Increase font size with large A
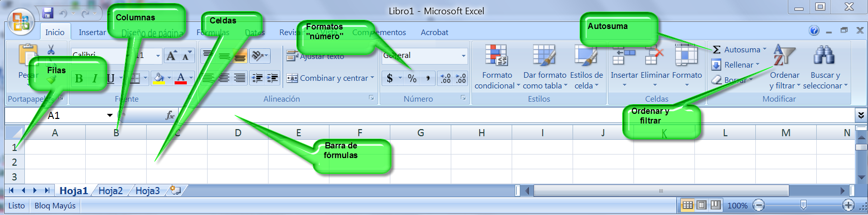The image size is (868, 215). pos(172,55)
